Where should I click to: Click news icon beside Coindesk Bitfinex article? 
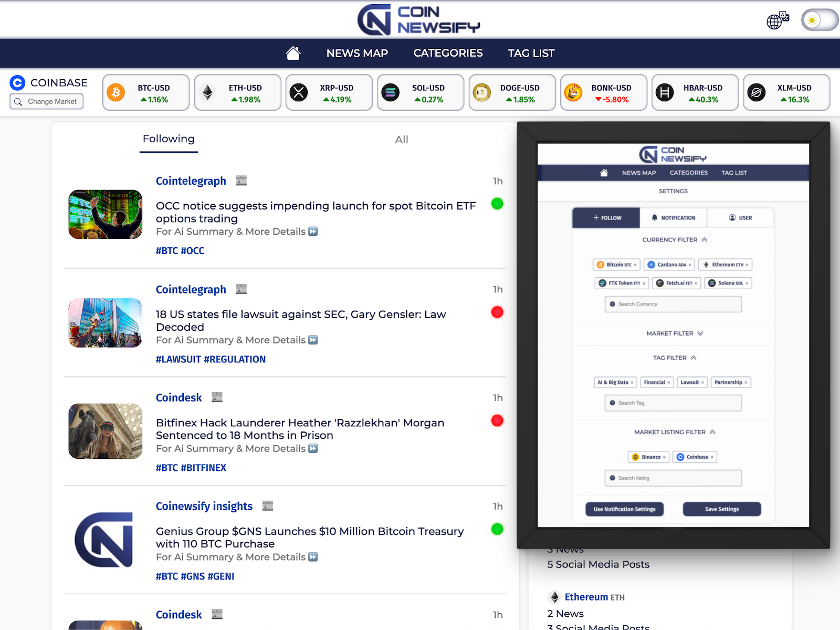click(x=217, y=397)
